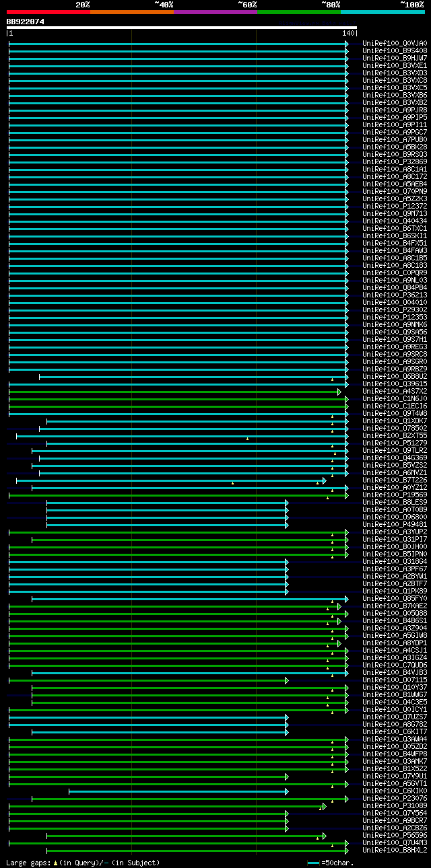Select the UniRef100_C1ECI6 label
The image size is (431, 868).
point(395,406)
